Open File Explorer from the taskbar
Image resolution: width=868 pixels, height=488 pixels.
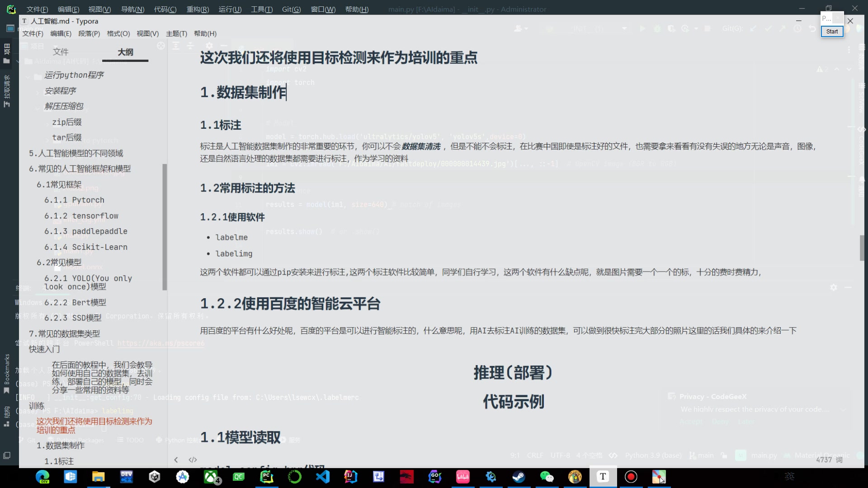[99, 477]
